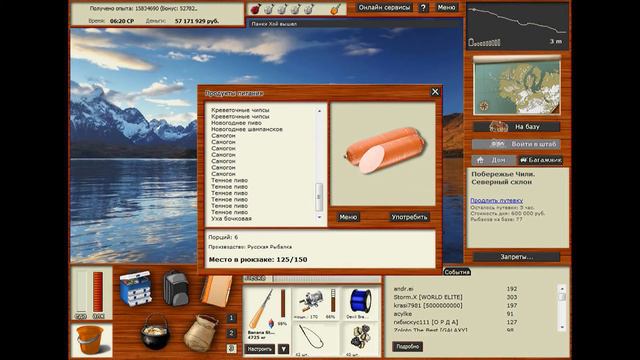Click the Дом button
Viewport: 640px width, 360px height.
coord(493,160)
